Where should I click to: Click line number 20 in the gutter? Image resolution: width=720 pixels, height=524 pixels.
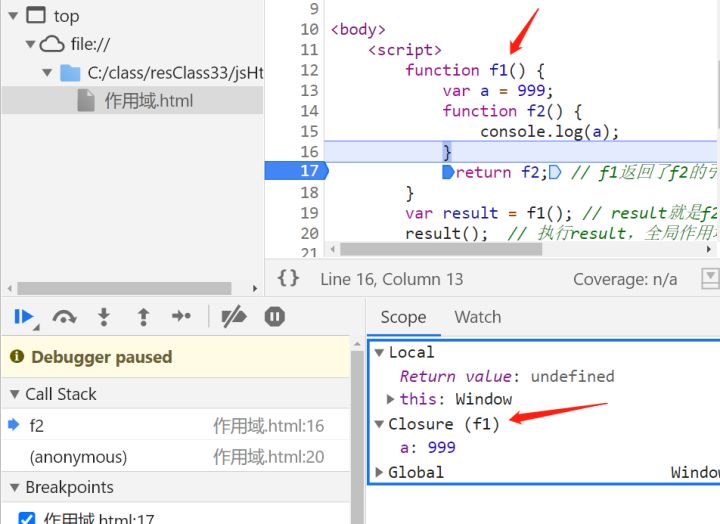309,233
